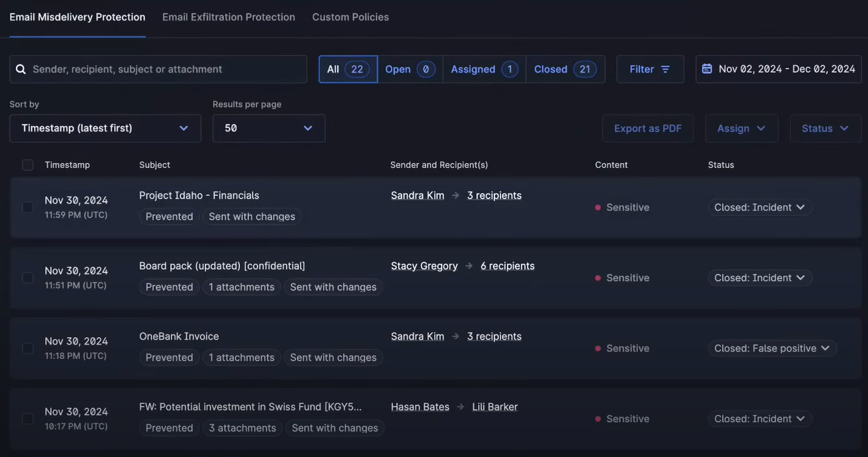Screen dimensions: 868x457
Task: Expand the Results per page dropdown
Action: point(268,128)
